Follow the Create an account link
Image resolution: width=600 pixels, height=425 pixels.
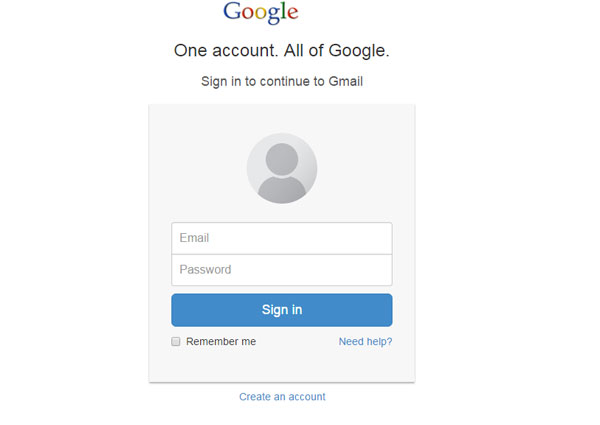[282, 397]
